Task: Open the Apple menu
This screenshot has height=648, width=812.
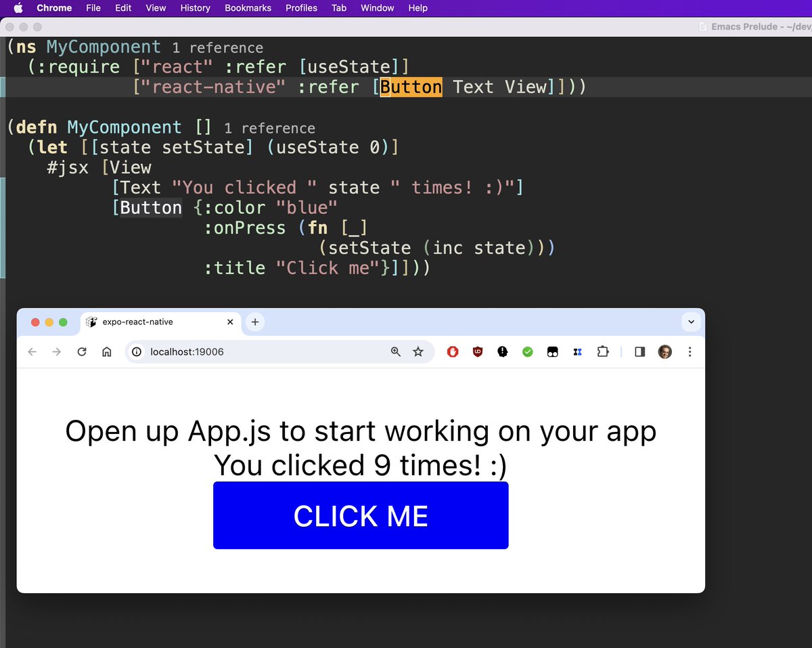Action: coord(18,8)
